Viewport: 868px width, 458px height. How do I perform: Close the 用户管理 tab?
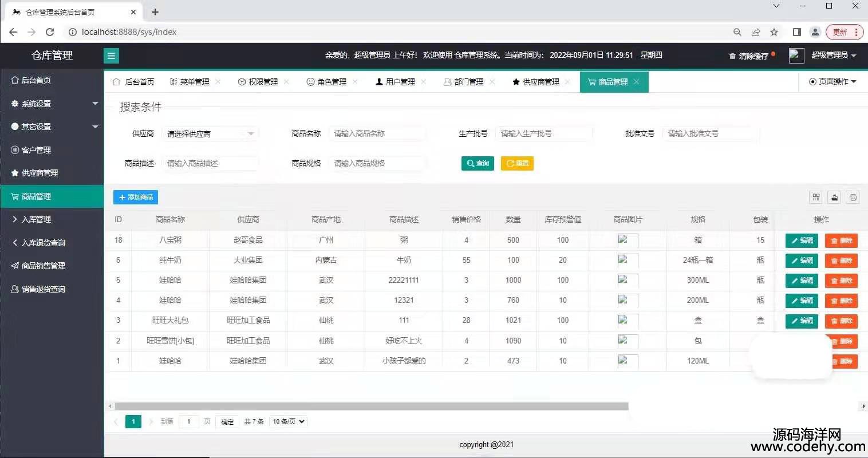(424, 82)
